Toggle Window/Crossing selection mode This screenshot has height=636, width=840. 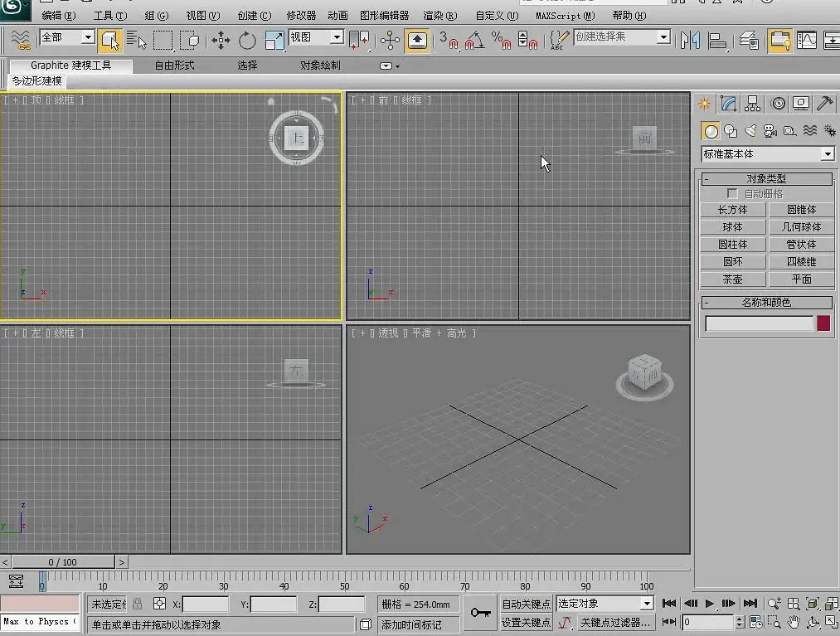190,40
